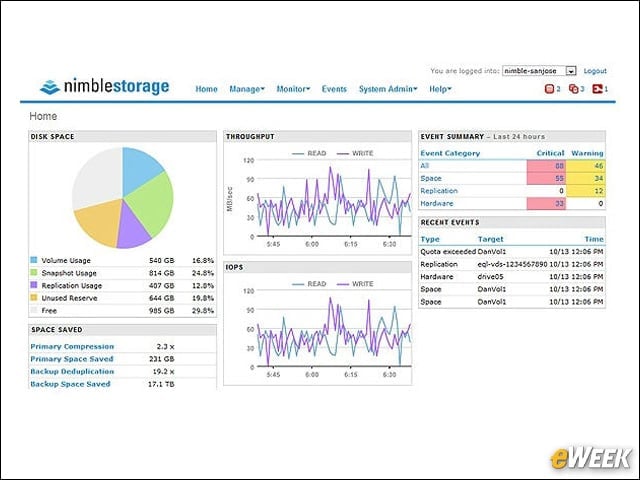Click the Nimble Storage logo icon
Viewport: 640px width, 480px height.
(x=50, y=87)
